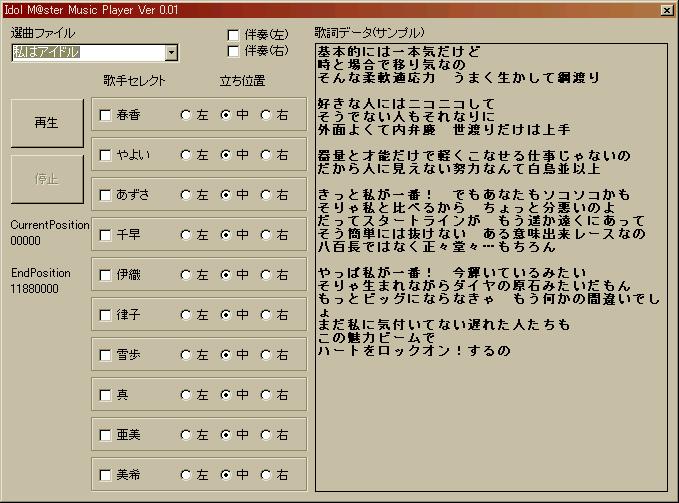Set 春香 position to 左
Viewport: 679px width, 503px height.
186,115
